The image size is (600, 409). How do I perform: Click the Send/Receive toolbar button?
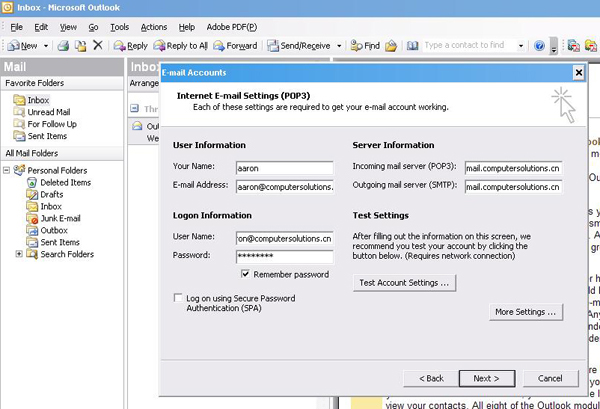(x=299, y=46)
